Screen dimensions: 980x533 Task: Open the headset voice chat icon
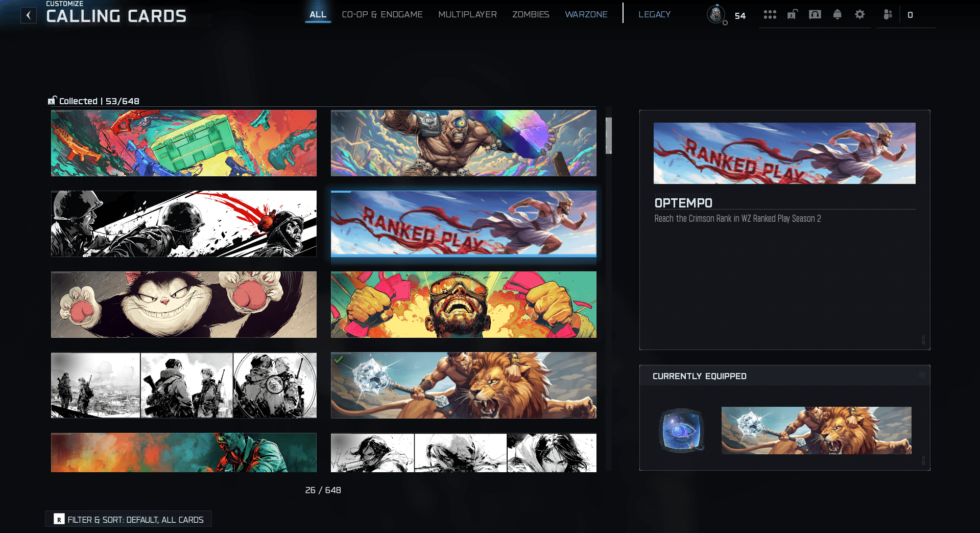coord(815,15)
